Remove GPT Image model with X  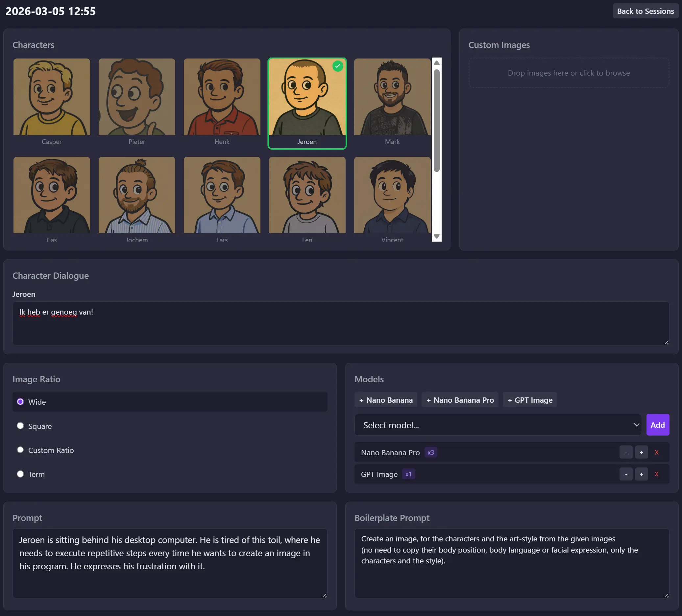(656, 474)
